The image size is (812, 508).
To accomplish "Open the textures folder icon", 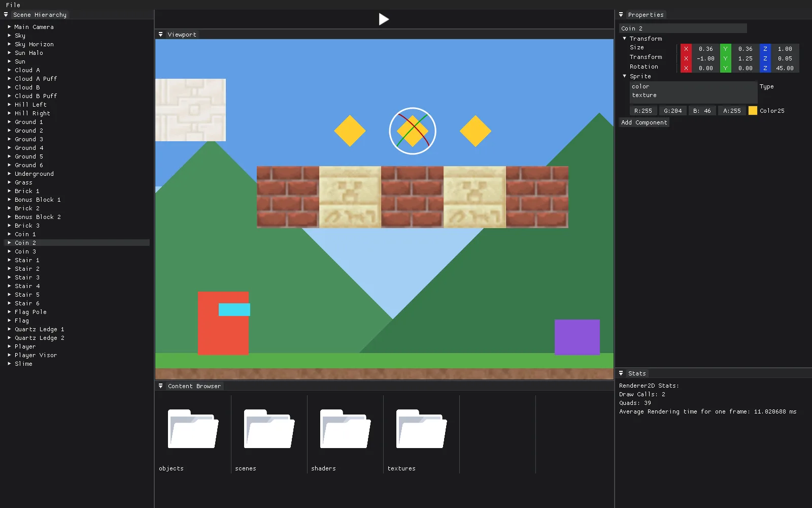I will click(x=421, y=429).
